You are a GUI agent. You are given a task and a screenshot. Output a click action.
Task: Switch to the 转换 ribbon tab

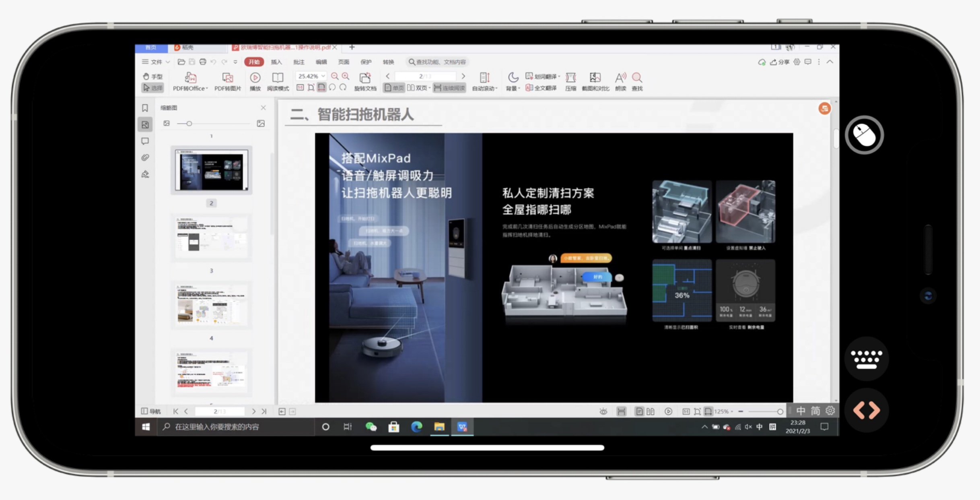[x=388, y=62]
